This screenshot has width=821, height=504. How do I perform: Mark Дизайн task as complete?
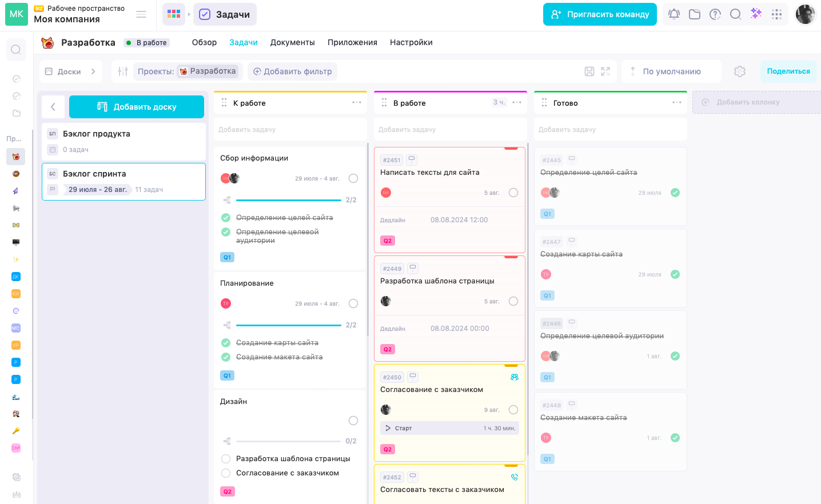click(353, 421)
